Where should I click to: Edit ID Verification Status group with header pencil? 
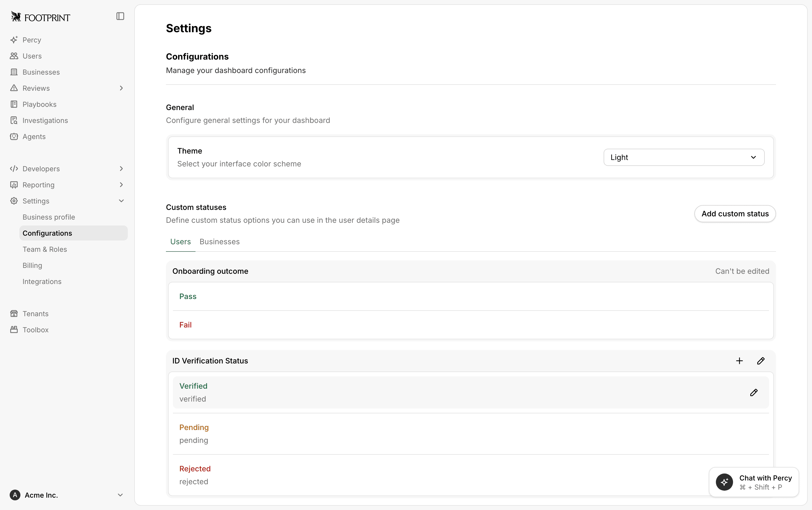tap(761, 361)
